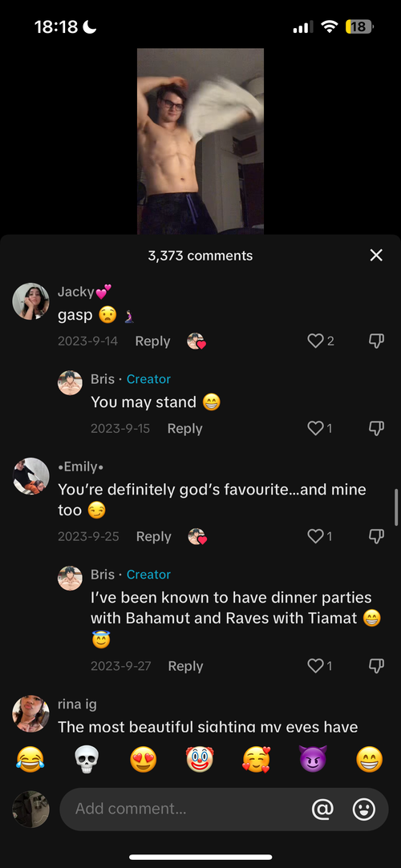
Task: Insert the skull emoji
Action: tap(87, 759)
